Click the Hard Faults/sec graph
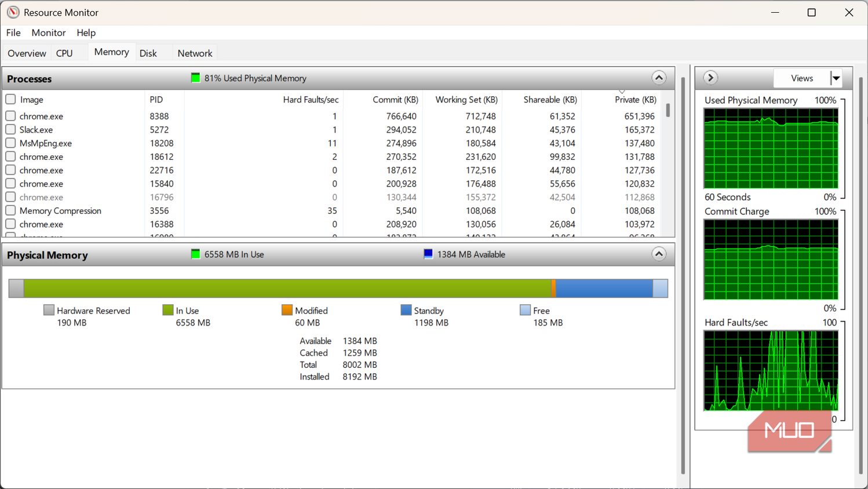The width and height of the screenshot is (868, 489). click(771, 371)
